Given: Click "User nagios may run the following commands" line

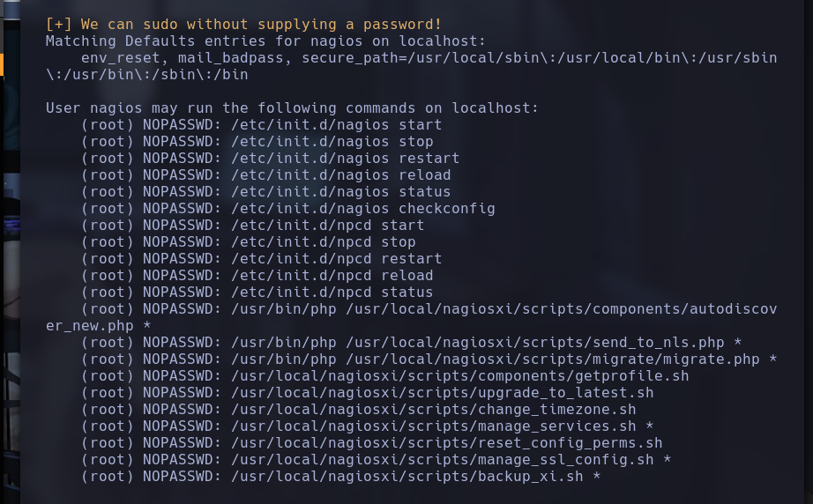Looking at the screenshot, I should click(x=292, y=108).
